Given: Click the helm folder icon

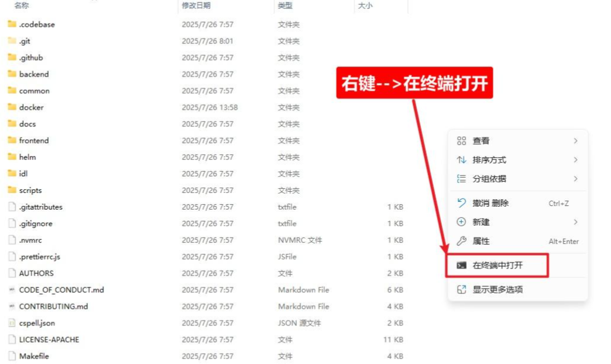Looking at the screenshot, I should coord(12,157).
